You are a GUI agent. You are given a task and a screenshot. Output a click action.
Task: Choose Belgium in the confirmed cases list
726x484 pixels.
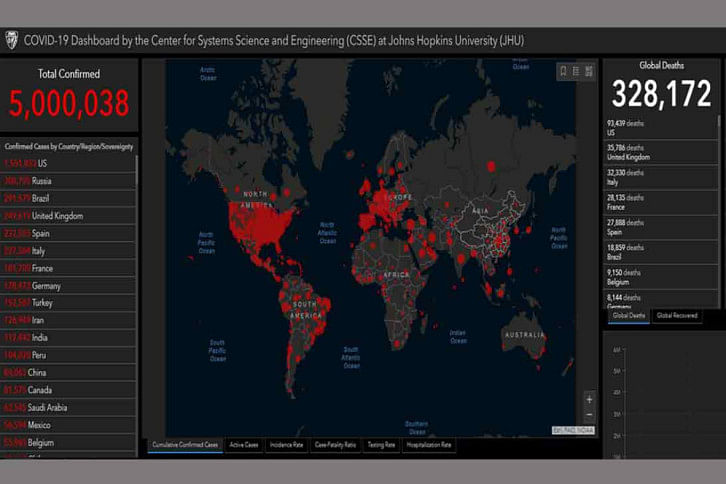(68, 443)
